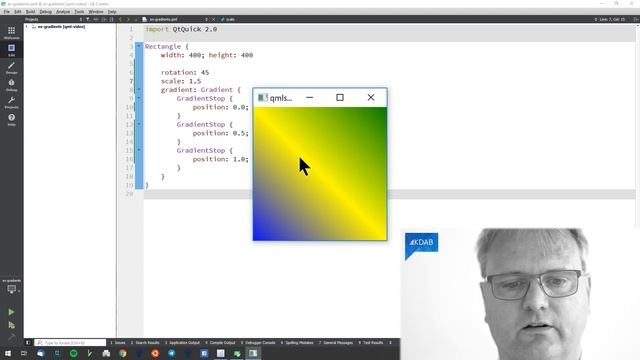Click the scale: 1.5 line in editor
Viewport: 640px width, 360px height.
pyautogui.click(x=181, y=81)
